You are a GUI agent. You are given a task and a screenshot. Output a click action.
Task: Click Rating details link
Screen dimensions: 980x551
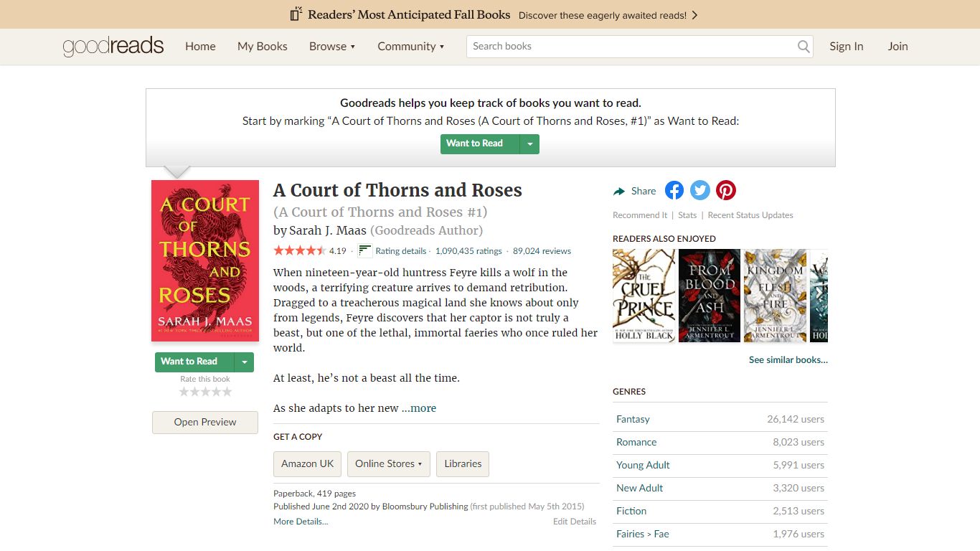(x=401, y=251)
